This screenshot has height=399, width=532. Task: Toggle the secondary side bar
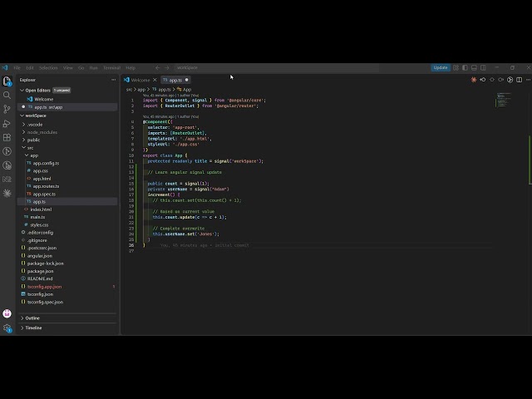[483, 68]
